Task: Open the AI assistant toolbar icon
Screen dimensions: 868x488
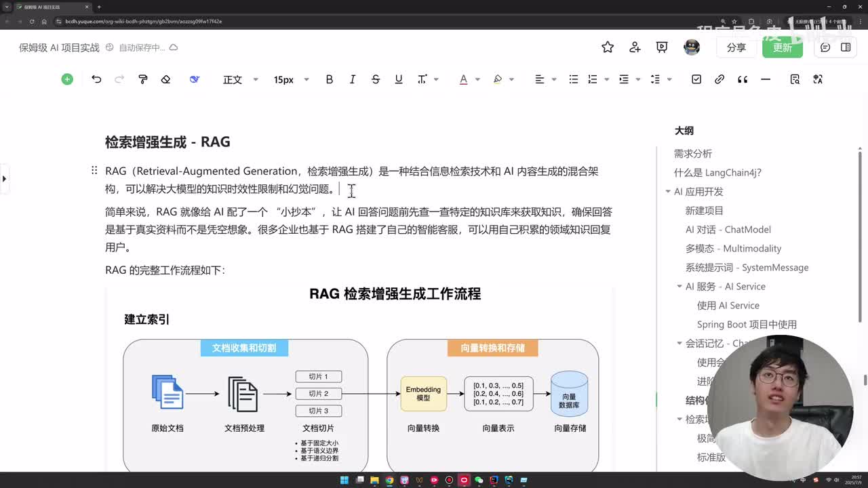Action: (x=195, y=79)
